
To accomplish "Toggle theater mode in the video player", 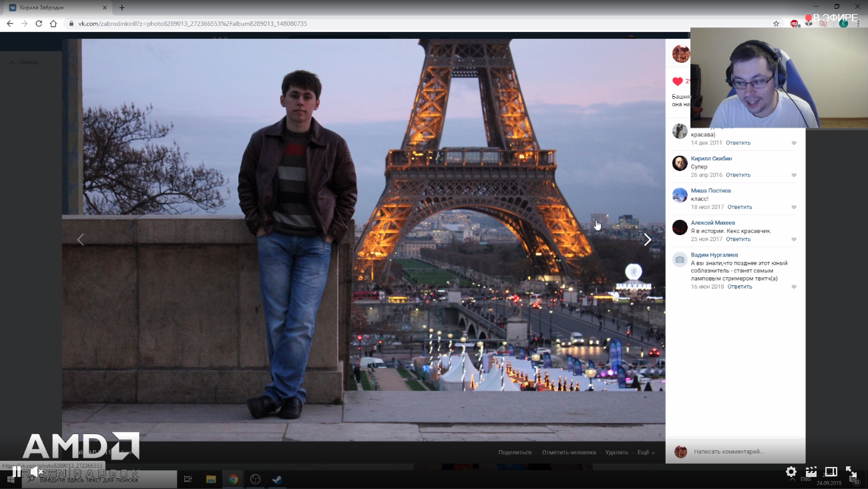I will click(831, 472).
